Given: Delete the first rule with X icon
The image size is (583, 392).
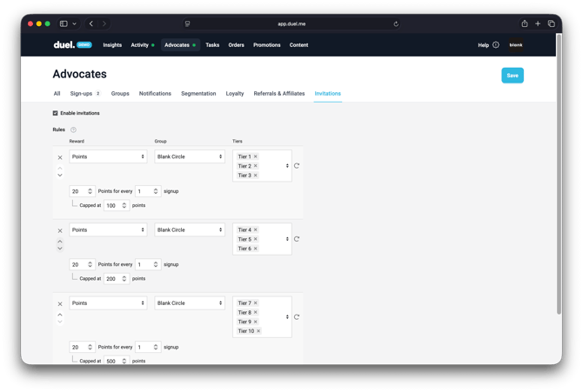Looking at the screenshot, I should pyautogui.click(x=60, y=157).
